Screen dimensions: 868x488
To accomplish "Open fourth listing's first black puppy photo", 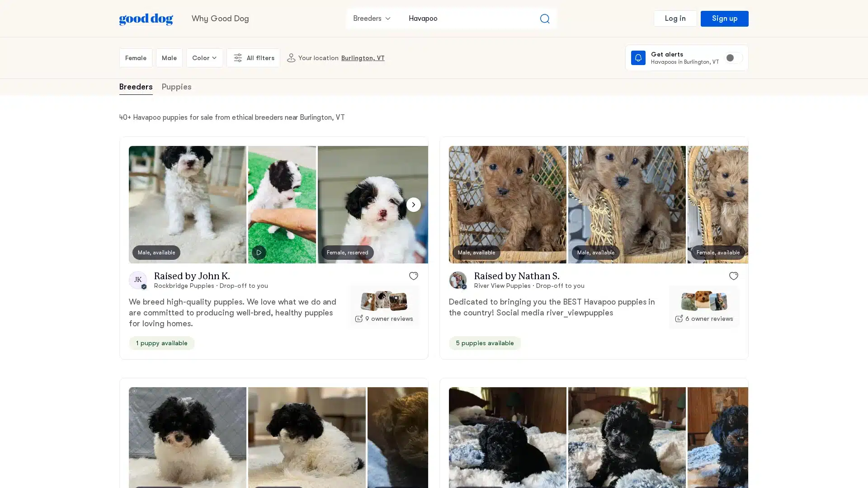I will (x=507, y=437).
